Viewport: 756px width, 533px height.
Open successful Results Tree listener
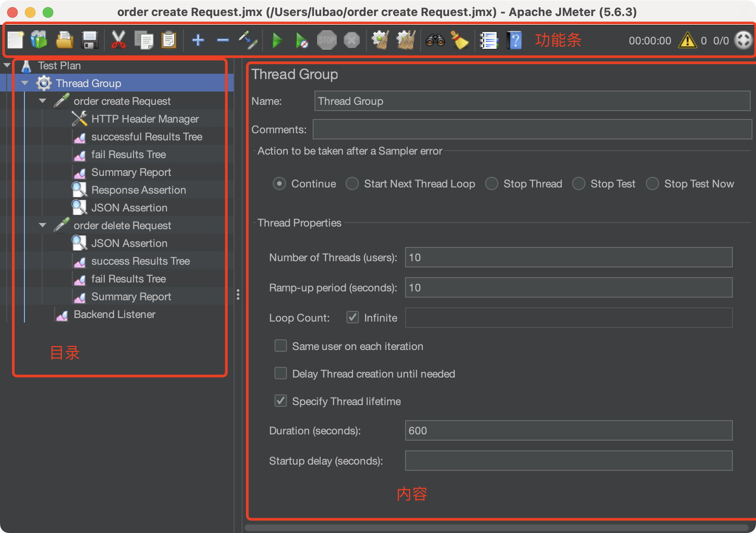(147, 137)
